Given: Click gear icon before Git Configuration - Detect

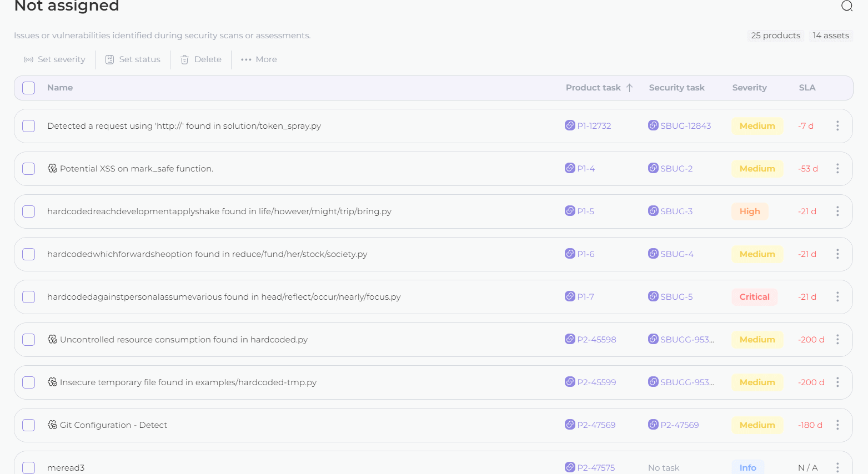Looking at the screenshot, I should [52, 425].
